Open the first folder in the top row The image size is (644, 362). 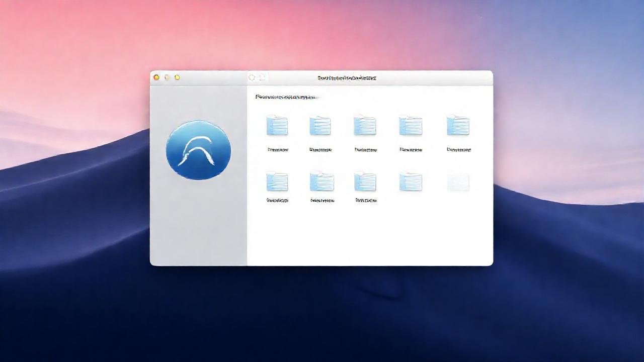277,125
